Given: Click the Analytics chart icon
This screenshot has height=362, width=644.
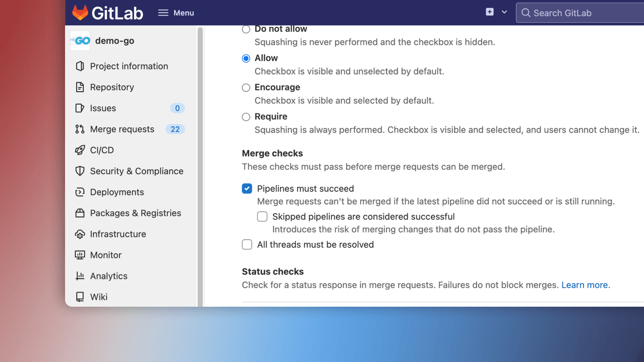Looking at the screenshot, I should point(80,276).
